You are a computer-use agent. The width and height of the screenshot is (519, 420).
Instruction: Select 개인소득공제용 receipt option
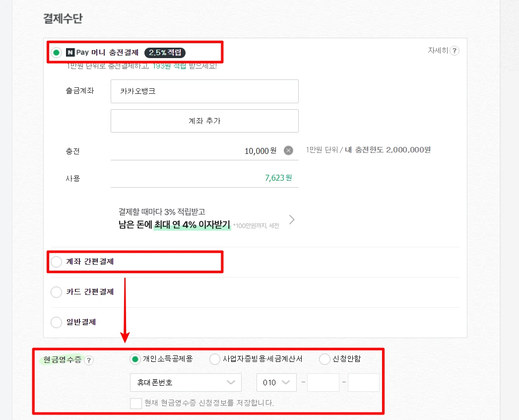pyautogui.click(x=134, y=358)
